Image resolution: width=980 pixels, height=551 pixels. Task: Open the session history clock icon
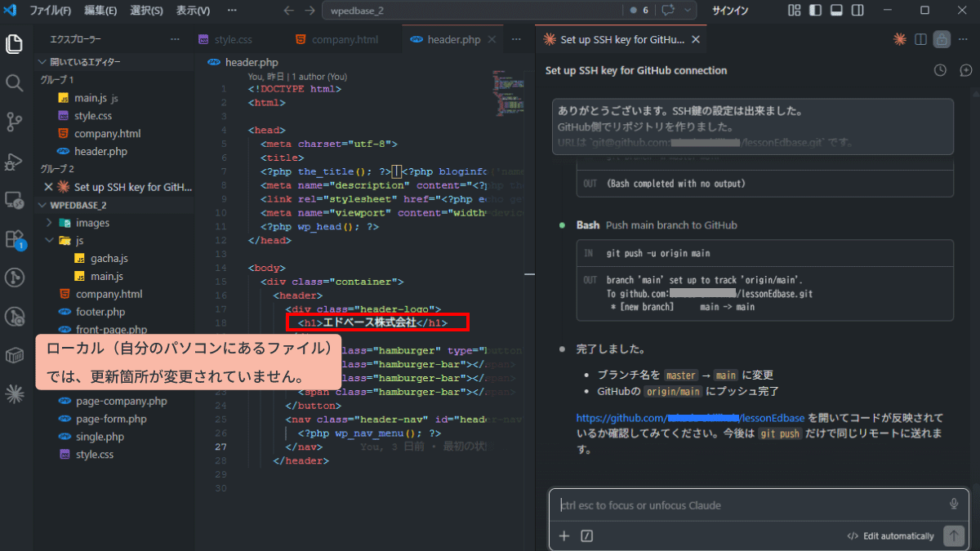click(940, 70)
